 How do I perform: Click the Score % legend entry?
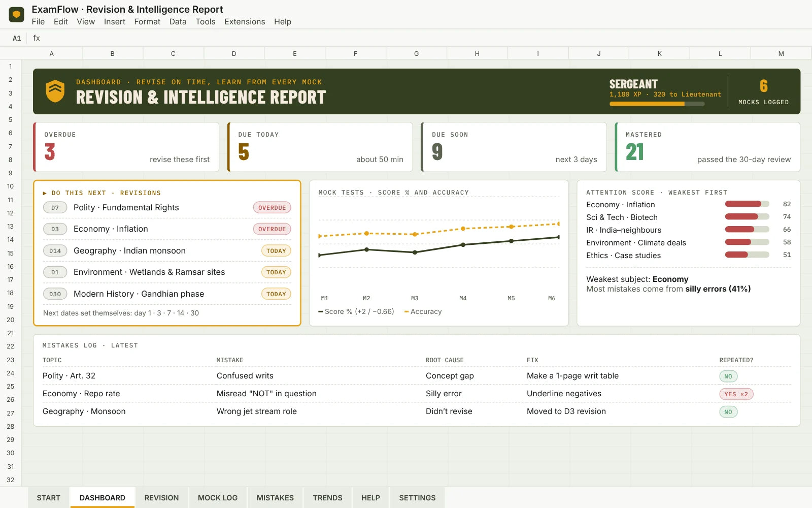[x=356, y=311]
